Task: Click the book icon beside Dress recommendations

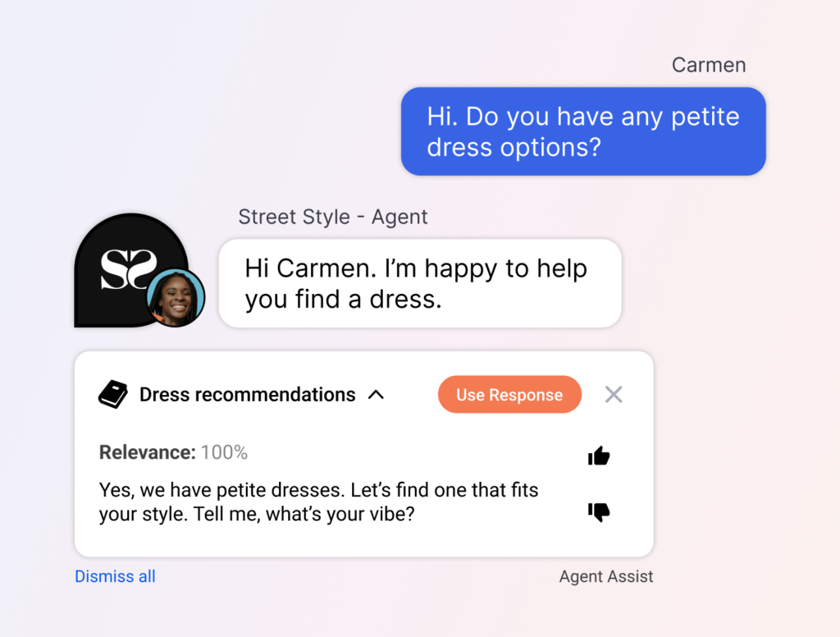Action: (113, 395)
